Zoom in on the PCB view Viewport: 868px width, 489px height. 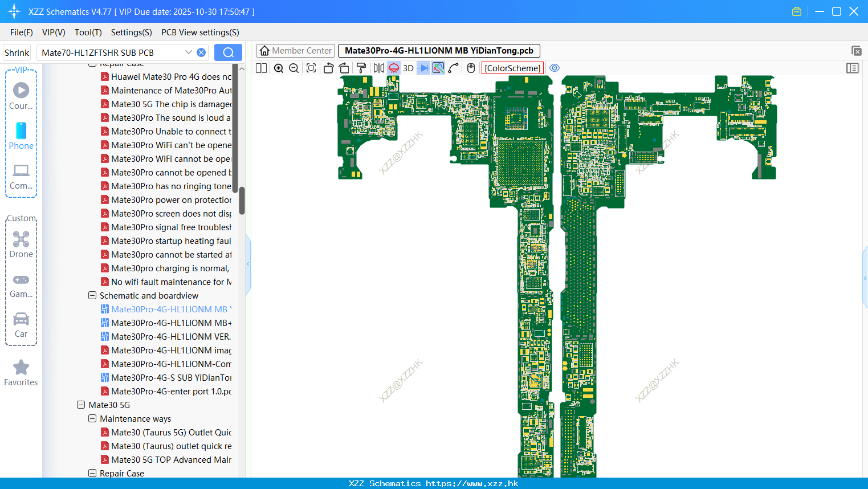click(279, 68)
